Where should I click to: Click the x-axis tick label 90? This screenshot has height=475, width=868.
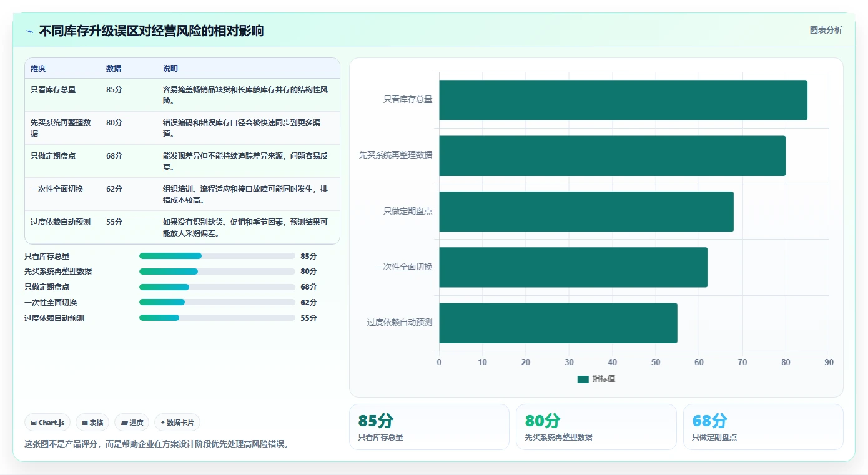click(829, 363)
